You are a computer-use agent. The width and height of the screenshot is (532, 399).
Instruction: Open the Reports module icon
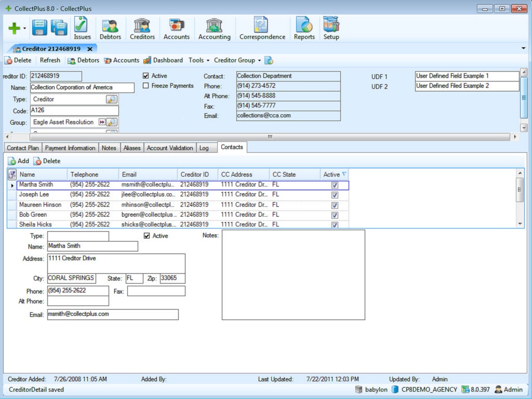(304, 29)
